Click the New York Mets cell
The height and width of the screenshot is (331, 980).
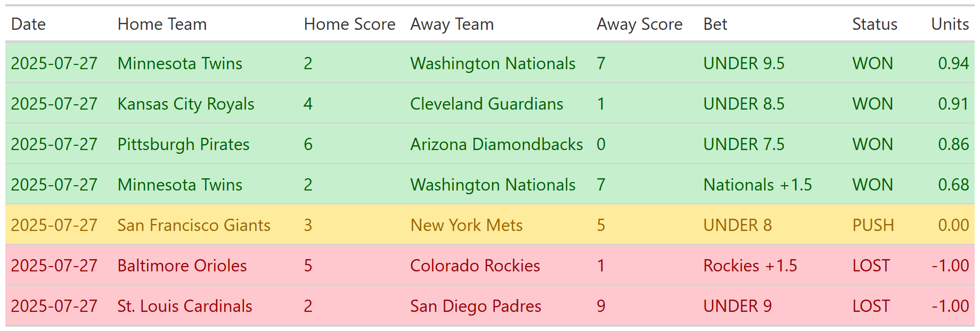pos(466,225)
